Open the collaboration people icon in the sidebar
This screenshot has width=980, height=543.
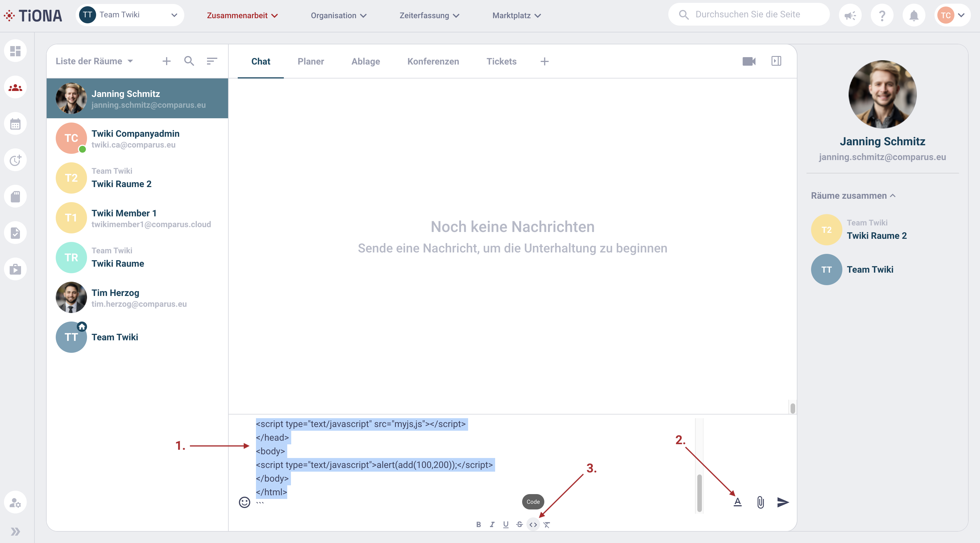pos(15,88)
